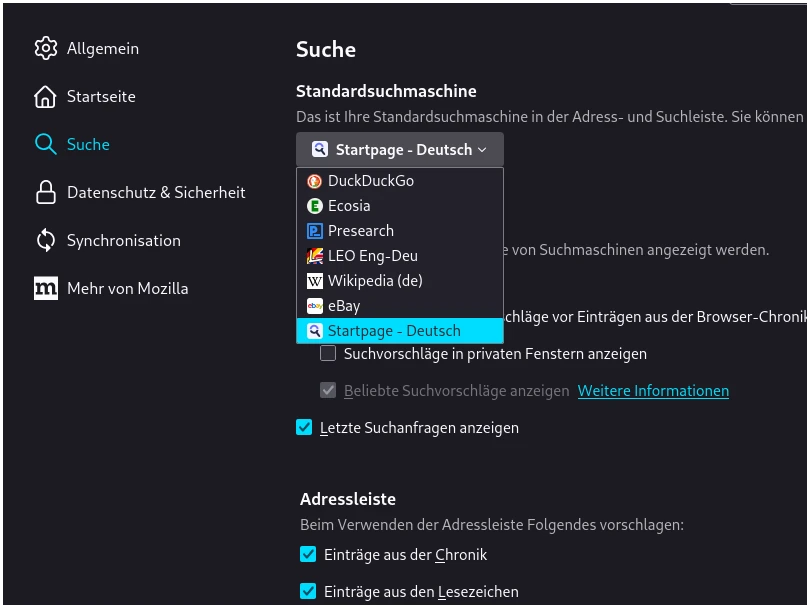Open Datenschutz & Sicherheit via its lock icon
The image size is (810, 612).
point(46,192)
